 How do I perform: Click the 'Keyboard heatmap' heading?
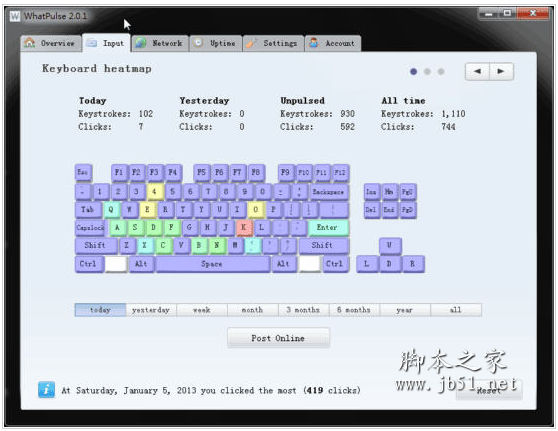pos(97,68)
